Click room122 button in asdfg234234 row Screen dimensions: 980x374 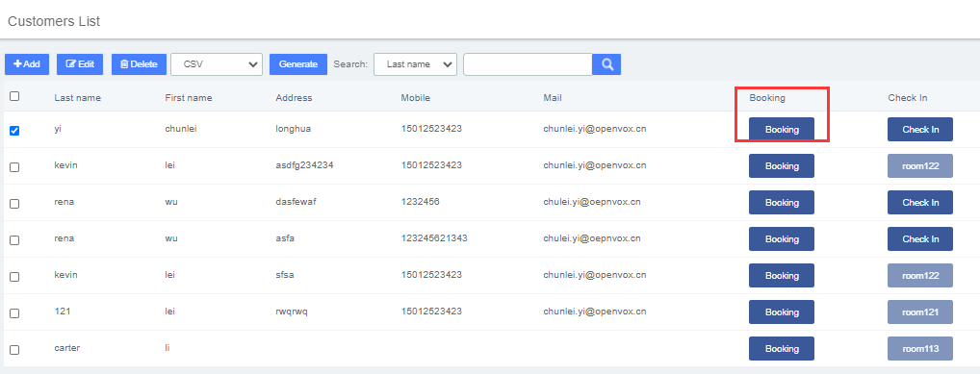pos(920,166)
